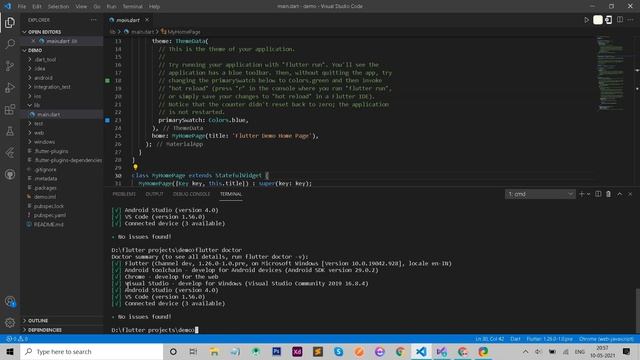The width and height of the screenshot is (640, 360).
Task: Open the terminal selector dropdown 1: cmd
Action: tap(540, 194)
